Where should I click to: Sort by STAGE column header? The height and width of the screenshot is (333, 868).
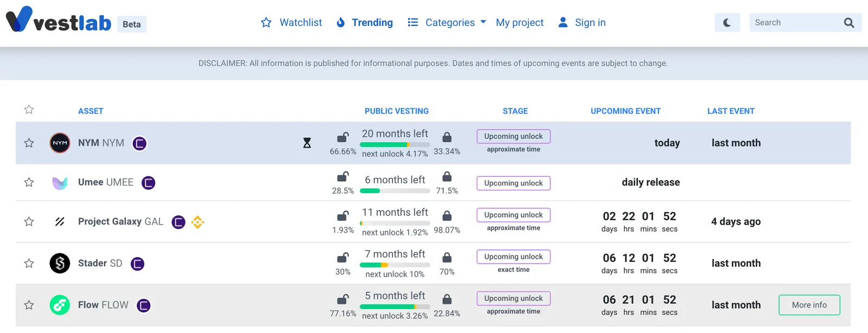(515, 111)
